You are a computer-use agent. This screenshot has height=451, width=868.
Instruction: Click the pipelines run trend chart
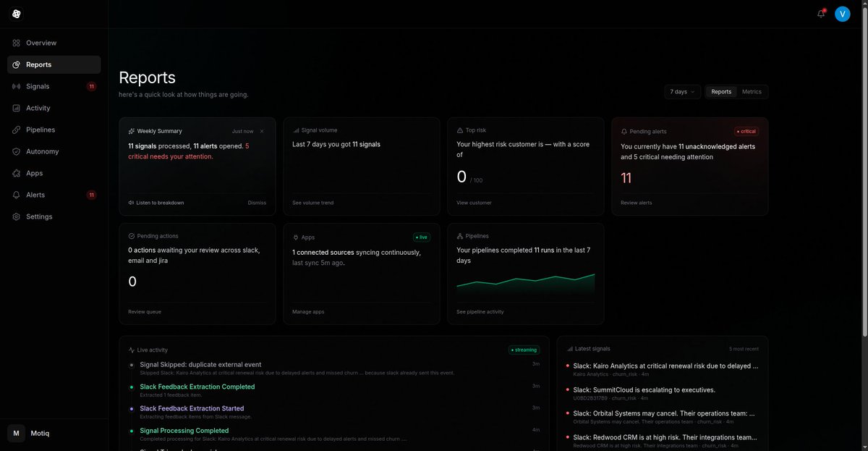pyautogui.click(x=526, y=283)
